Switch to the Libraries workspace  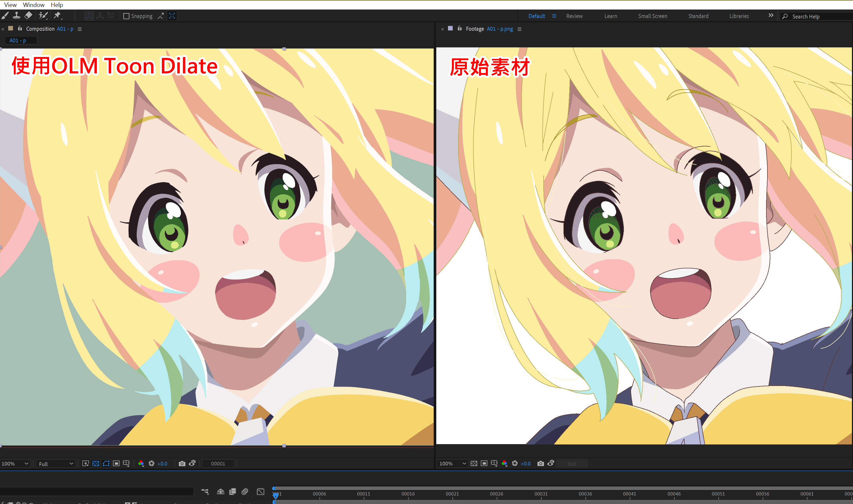tap(739, 16)
